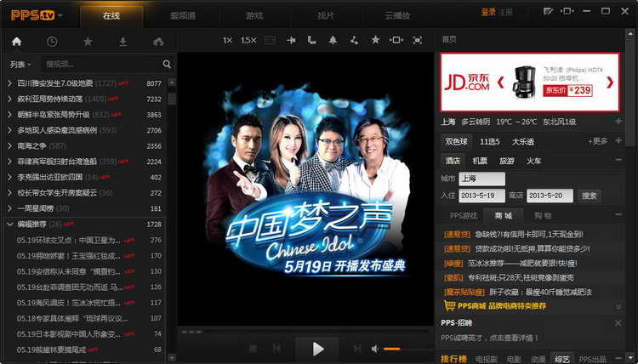Open the downloads arrow icon
Screen dimensions: 638x364
coord(122,42)
